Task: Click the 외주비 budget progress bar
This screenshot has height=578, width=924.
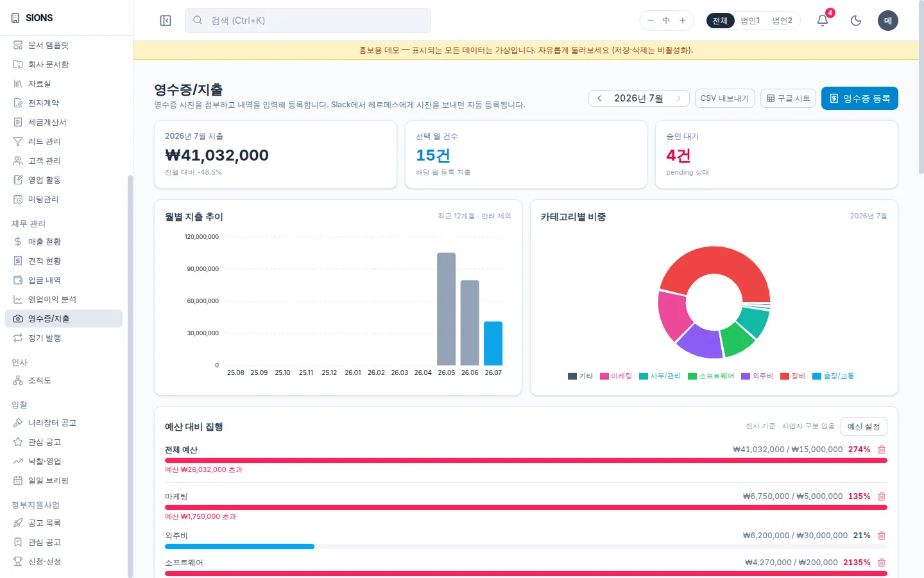Action: 526,547
